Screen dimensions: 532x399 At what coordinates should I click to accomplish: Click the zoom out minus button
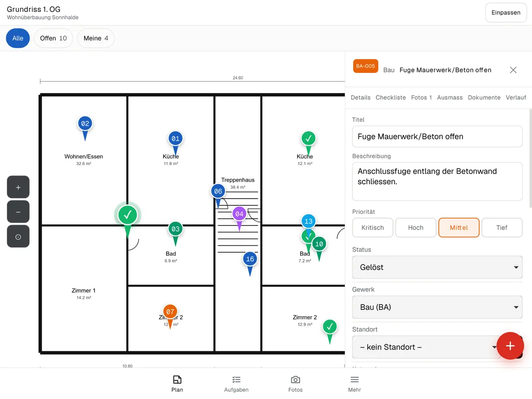coord(18,212)
